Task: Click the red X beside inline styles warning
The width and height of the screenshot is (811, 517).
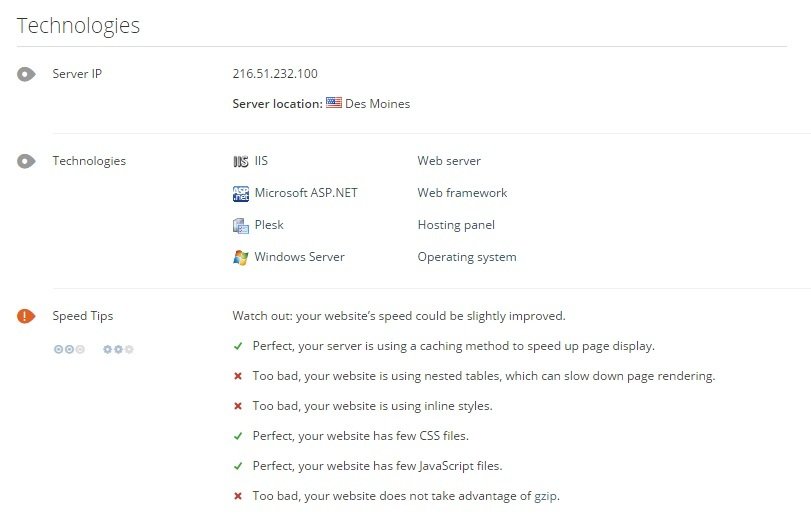Action: point(238,406)
